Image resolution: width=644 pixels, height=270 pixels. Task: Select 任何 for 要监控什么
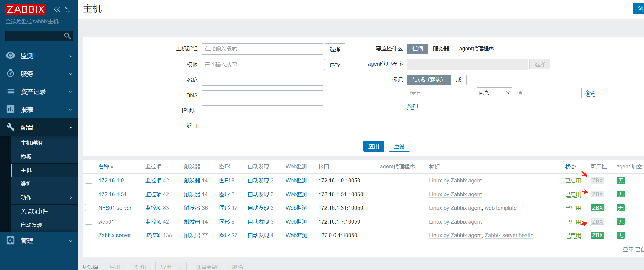point(417,49)
